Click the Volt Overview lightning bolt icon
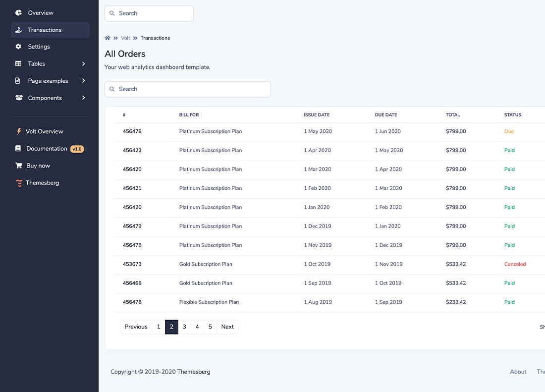 pos(19,131)
